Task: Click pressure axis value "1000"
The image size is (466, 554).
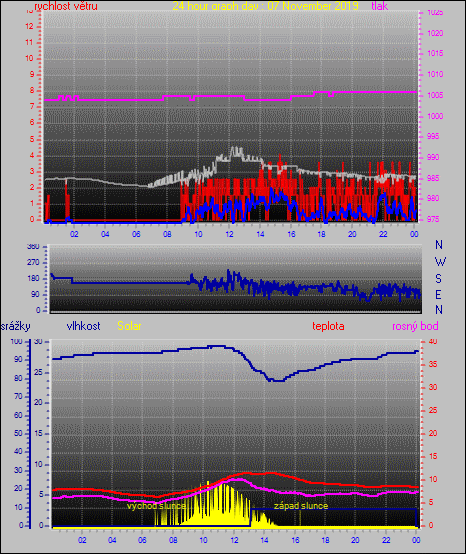Action: (435, 116)
